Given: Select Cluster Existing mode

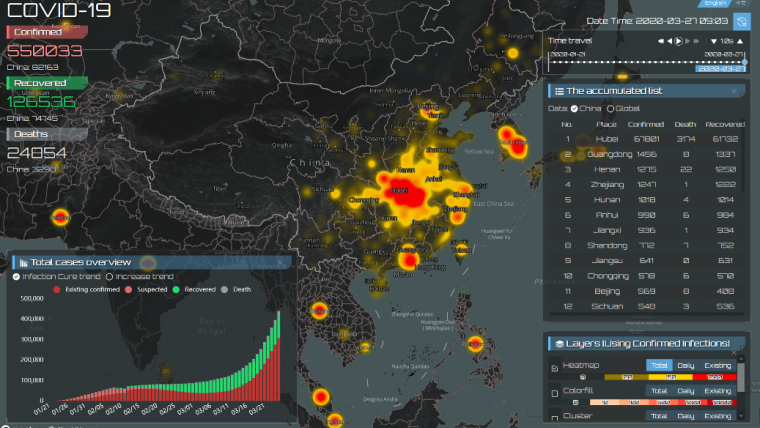Looking at the screenshot, I should tap(717, 416).
